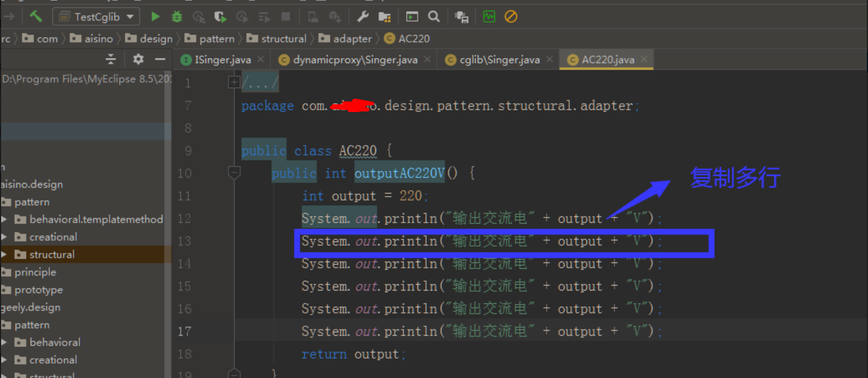Click the green hammer Build Project icon

(x=36, y=17)
